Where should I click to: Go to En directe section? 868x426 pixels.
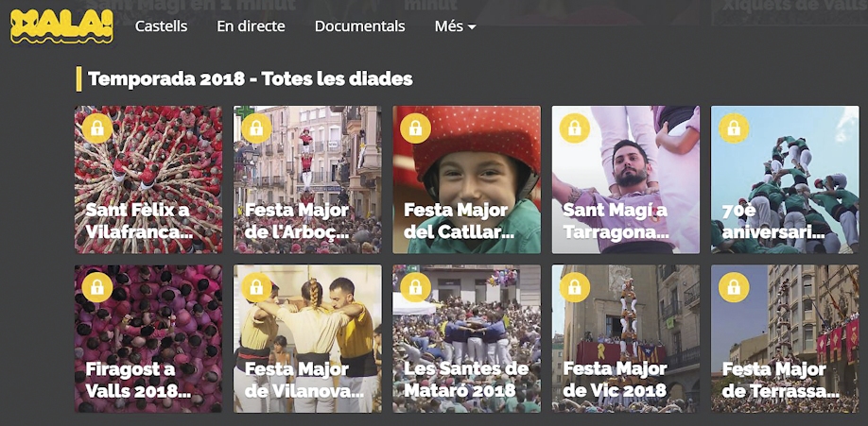[251, 26]
